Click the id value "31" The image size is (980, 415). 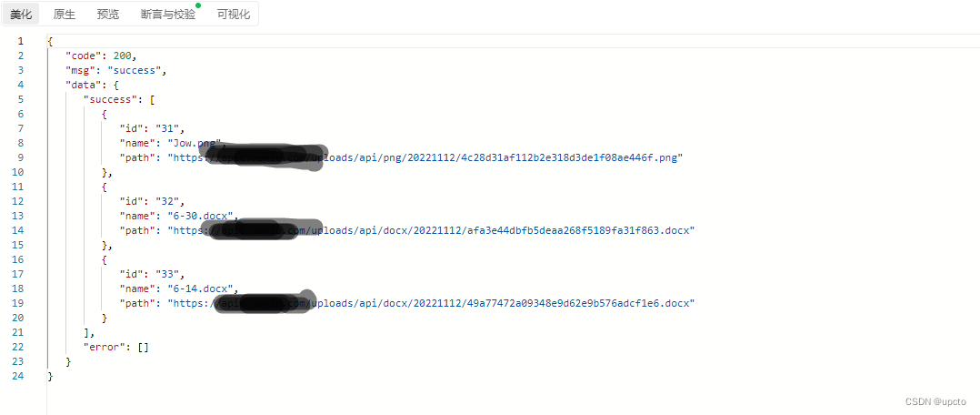pos(167,128)
